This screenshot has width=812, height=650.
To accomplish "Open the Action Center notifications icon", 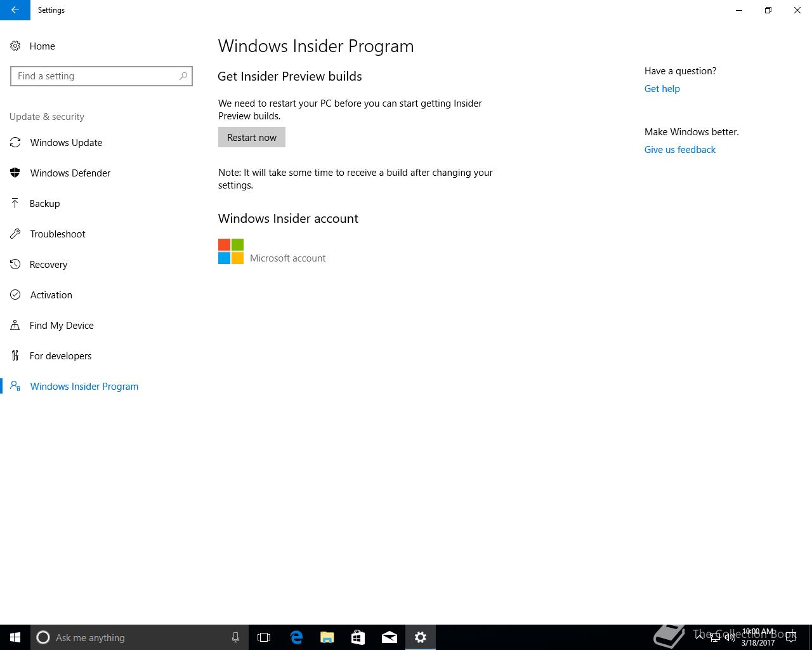I will point(791,637).
